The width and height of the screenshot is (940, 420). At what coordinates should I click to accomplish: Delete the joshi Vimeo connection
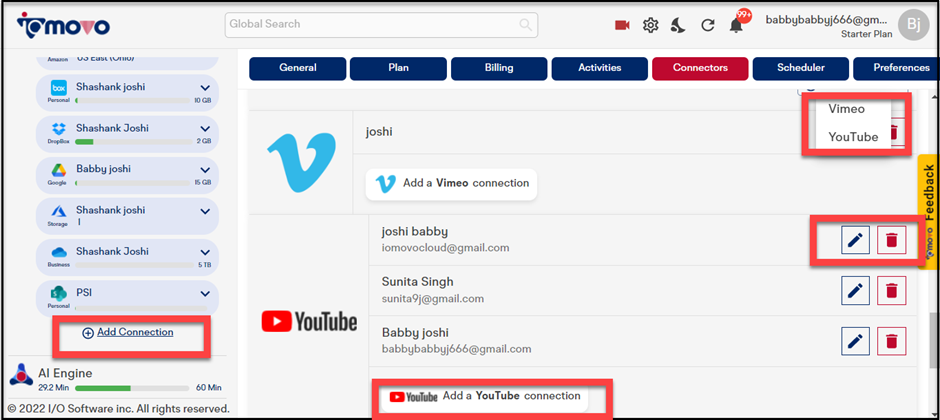(x=893, y=132)
